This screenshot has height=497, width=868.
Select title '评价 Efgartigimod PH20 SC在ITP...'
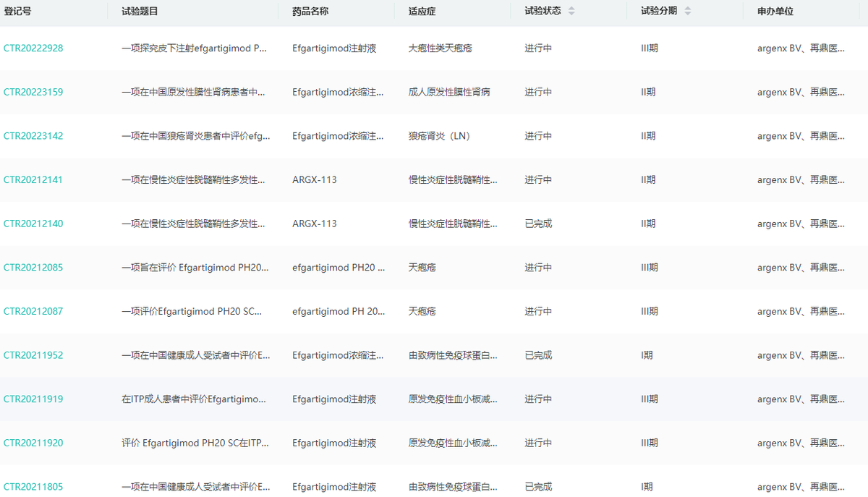(x=195, y=443)
